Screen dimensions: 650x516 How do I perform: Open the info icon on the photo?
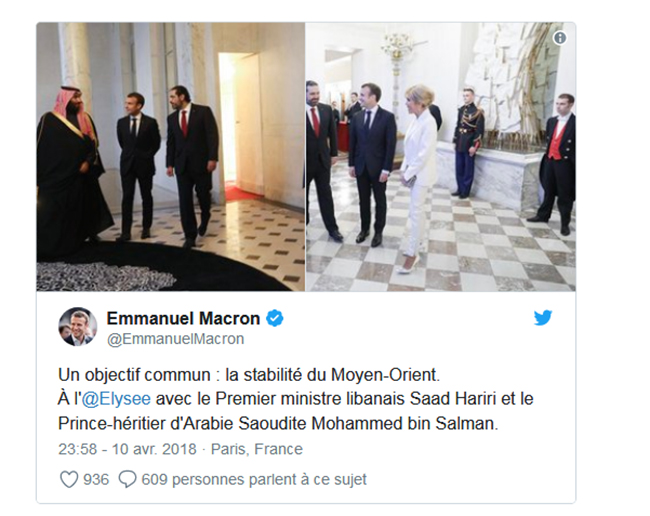click(x=560, y=38)
